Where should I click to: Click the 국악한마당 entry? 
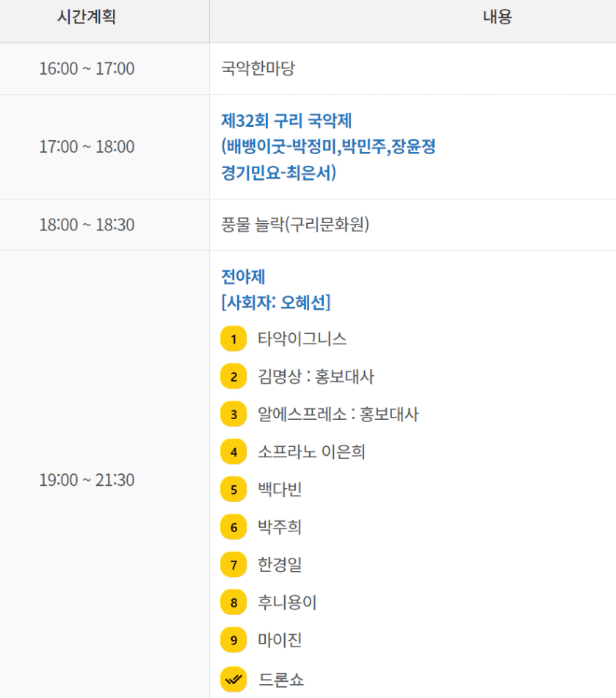pos(258,69)
